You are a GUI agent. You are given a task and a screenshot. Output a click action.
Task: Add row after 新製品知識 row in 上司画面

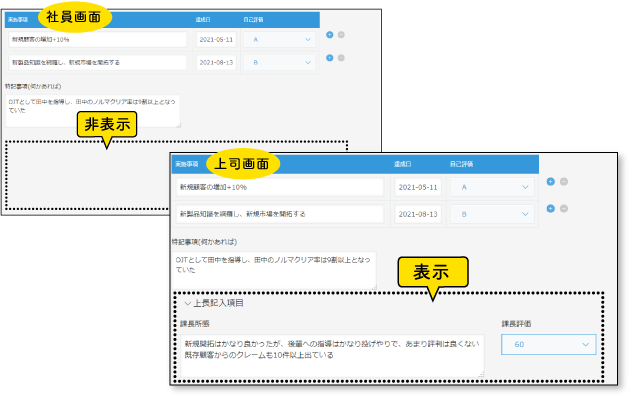coord(551,208)
